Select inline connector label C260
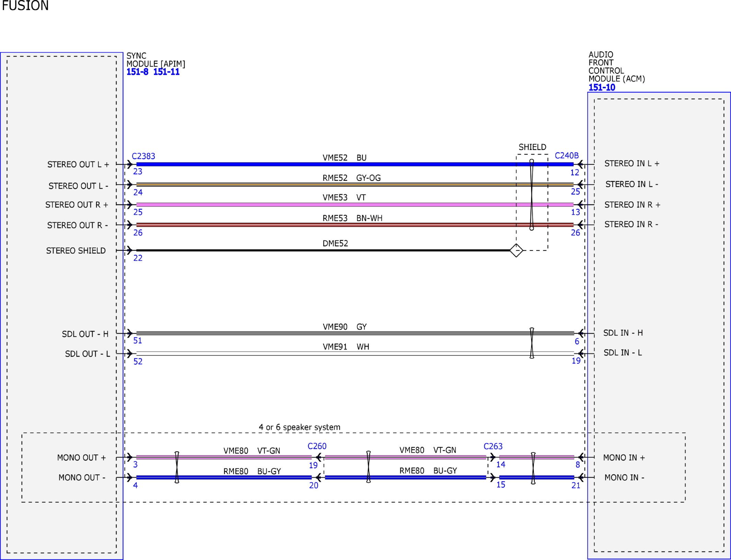 click(317, 446)
